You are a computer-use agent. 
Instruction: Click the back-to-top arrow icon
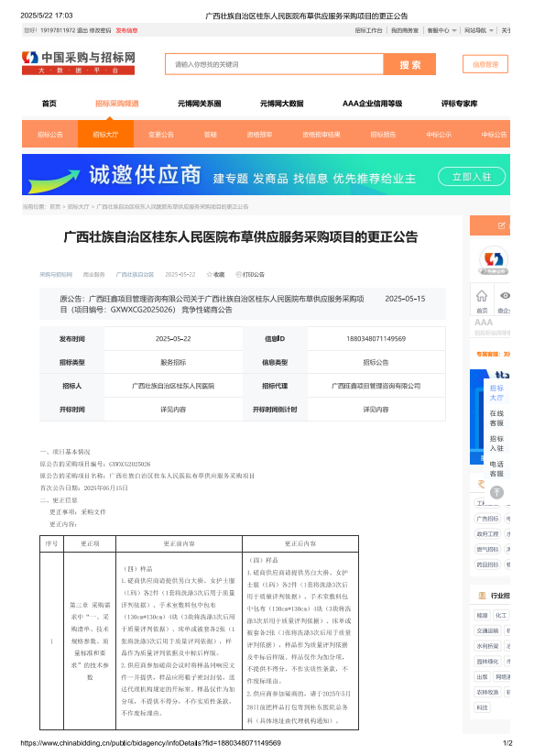(496, 492)
